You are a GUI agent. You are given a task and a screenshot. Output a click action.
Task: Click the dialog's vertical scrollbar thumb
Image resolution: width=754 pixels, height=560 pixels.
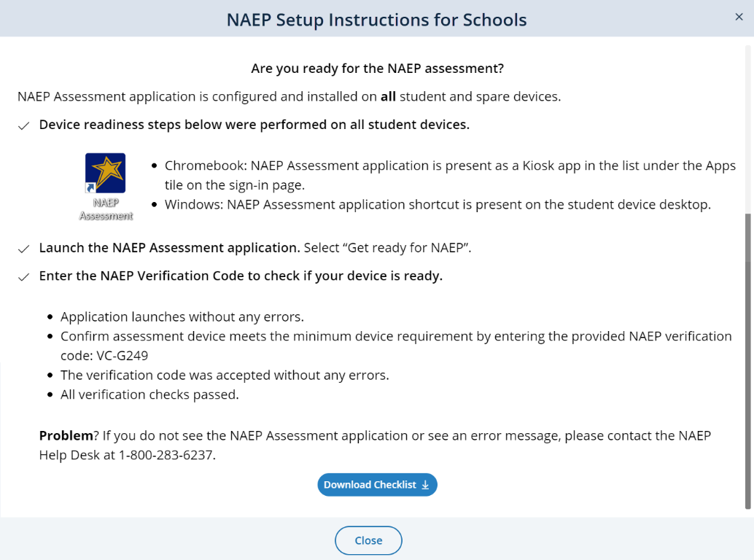pyautogui.click(x=747, y=361)
